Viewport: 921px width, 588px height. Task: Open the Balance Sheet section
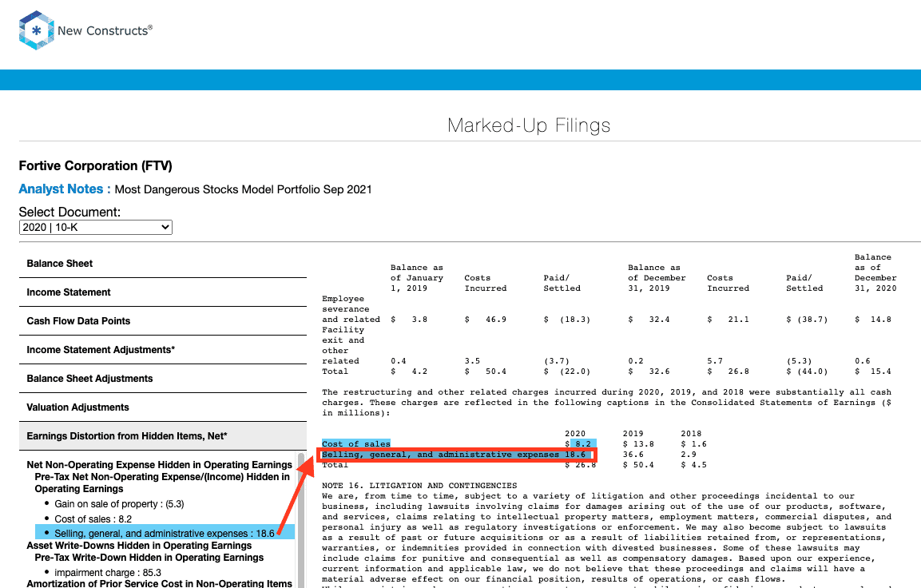[163, 263]
